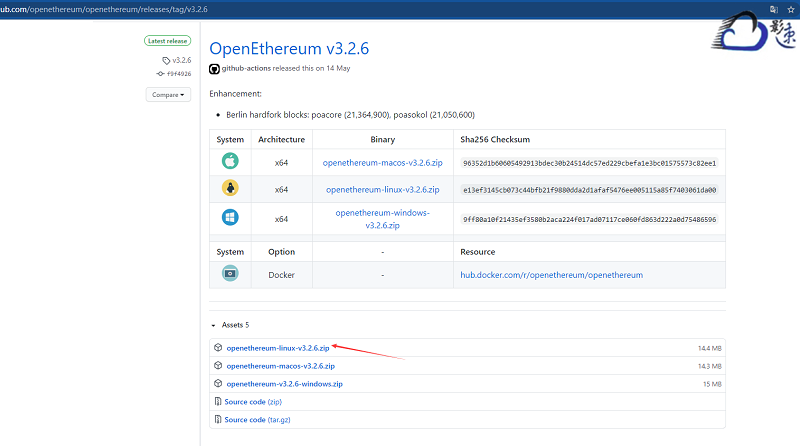Click the github-actions avatar icon

(214, 69)
